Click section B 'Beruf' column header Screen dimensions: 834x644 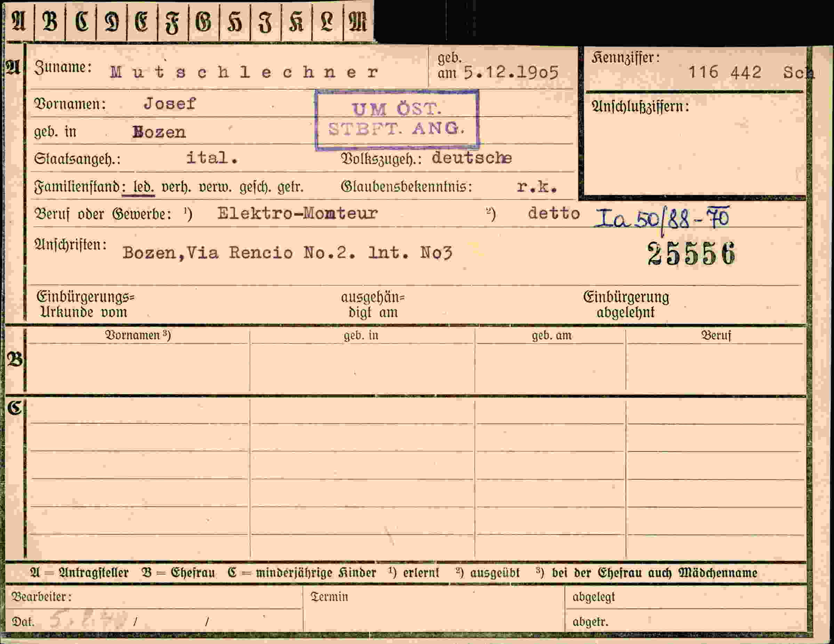(x=716, y=335)
